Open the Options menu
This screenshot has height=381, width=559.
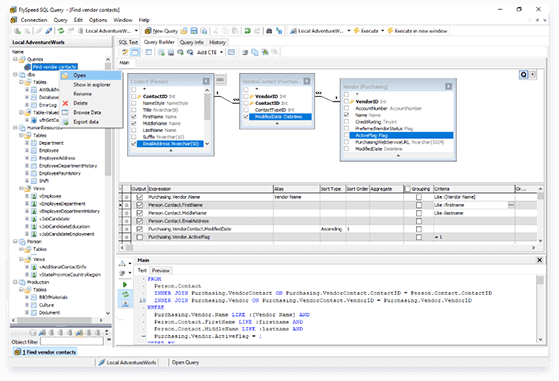point(98,20)
